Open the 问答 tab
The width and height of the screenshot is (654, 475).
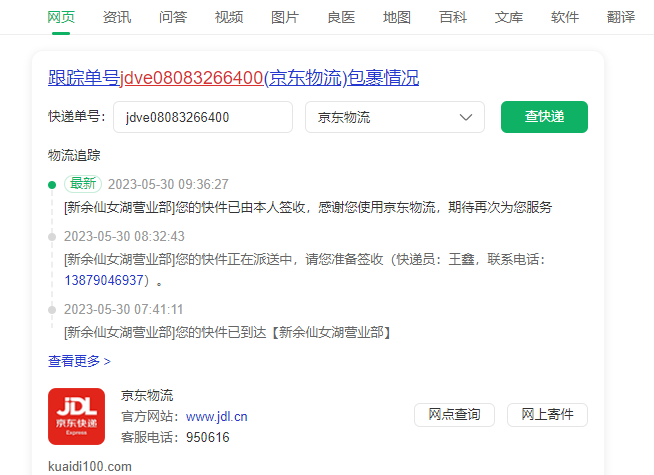tap(173, 17)
